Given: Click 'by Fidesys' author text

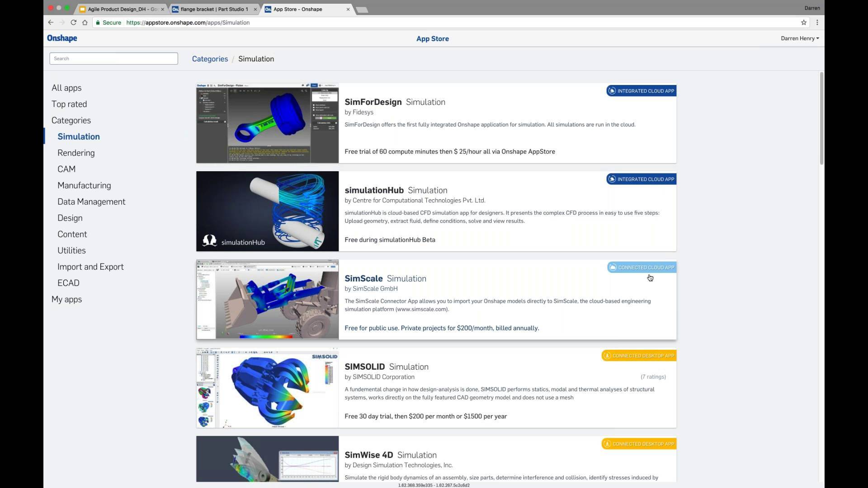Looking at the screenshot, I should pyautogui.click(x=359, y=112).
